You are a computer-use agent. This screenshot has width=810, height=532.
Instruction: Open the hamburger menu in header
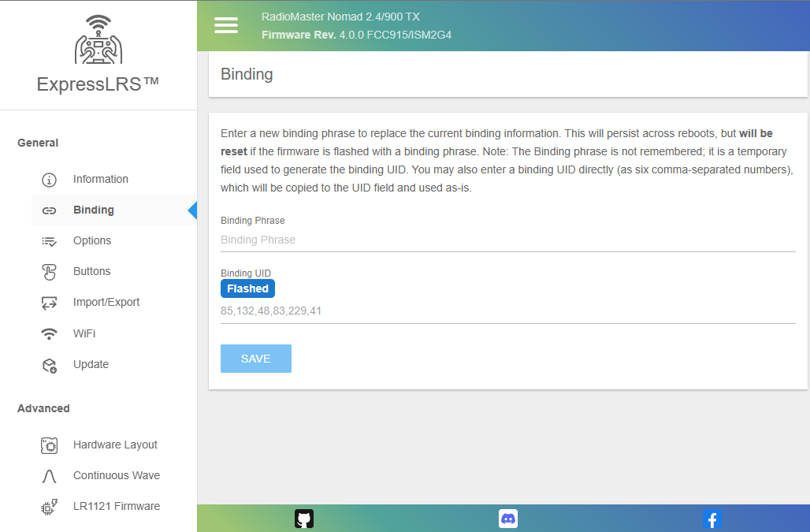pos(226,25)
